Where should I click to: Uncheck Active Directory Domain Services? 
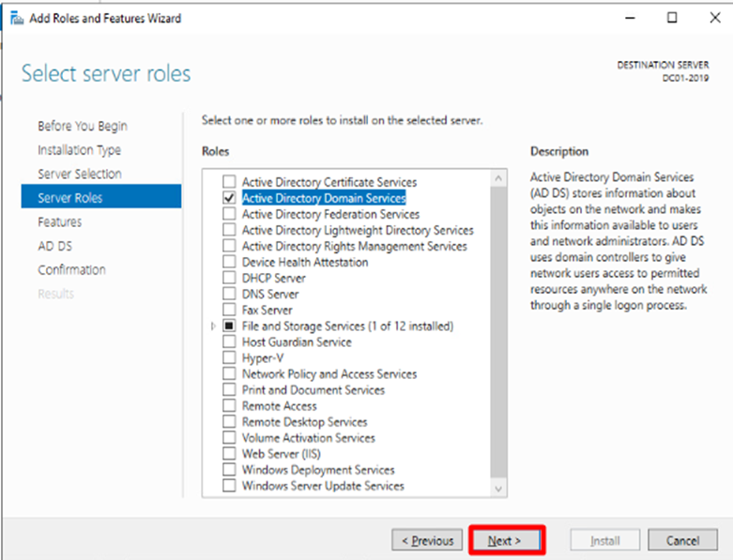tap(229, 198)
